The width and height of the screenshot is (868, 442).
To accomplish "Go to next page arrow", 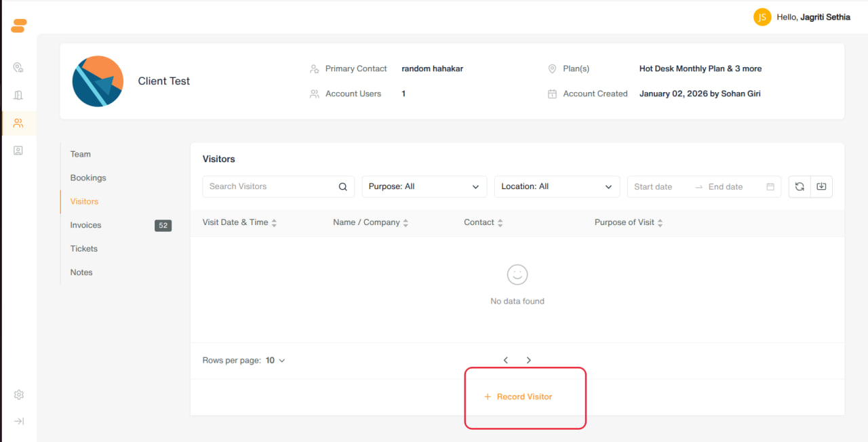I will 529,360.
